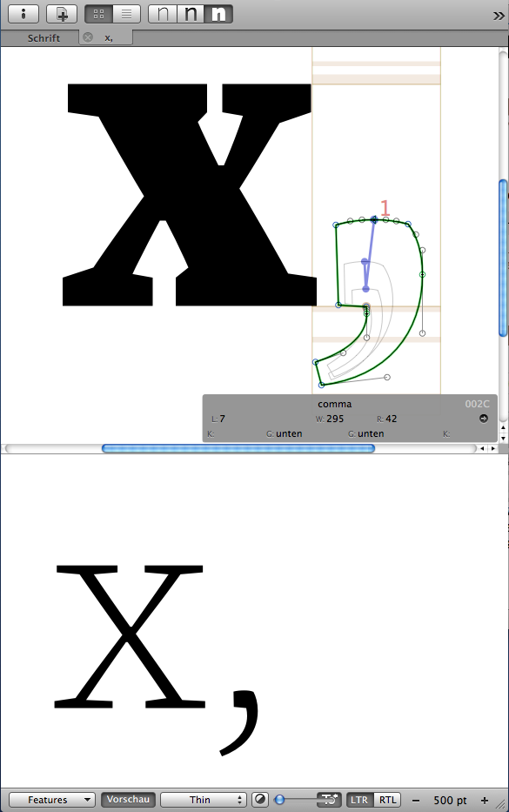Select the bold master n icon

tap(218, 14)
